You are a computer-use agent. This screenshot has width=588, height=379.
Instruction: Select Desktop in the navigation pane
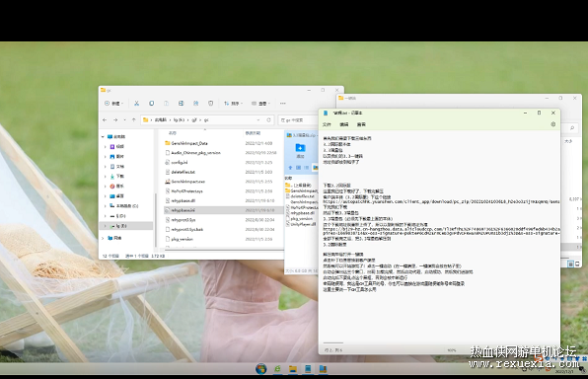(117, 195)
